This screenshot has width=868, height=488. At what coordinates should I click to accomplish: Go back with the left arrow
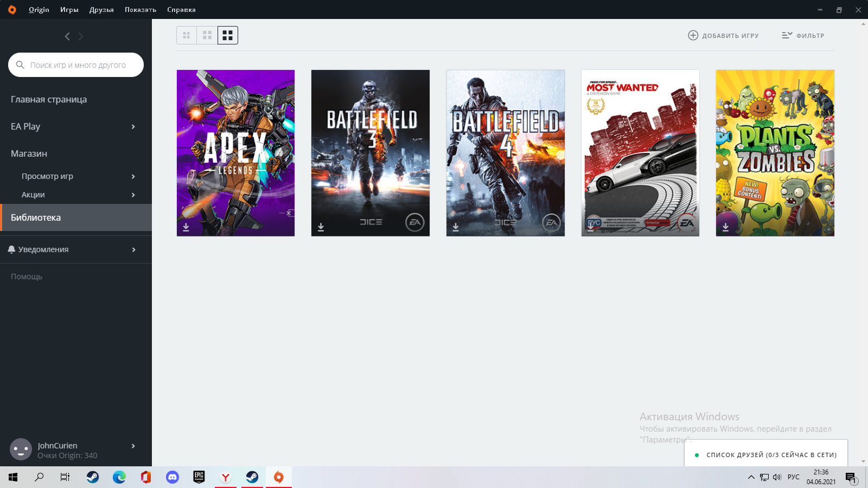(67, 36)
